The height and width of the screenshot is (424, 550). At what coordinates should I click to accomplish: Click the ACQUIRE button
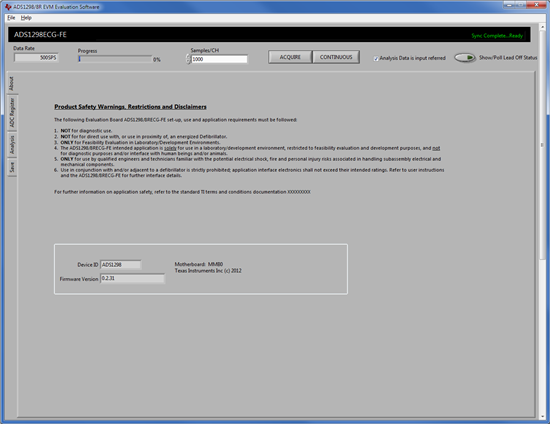(290, 57)
